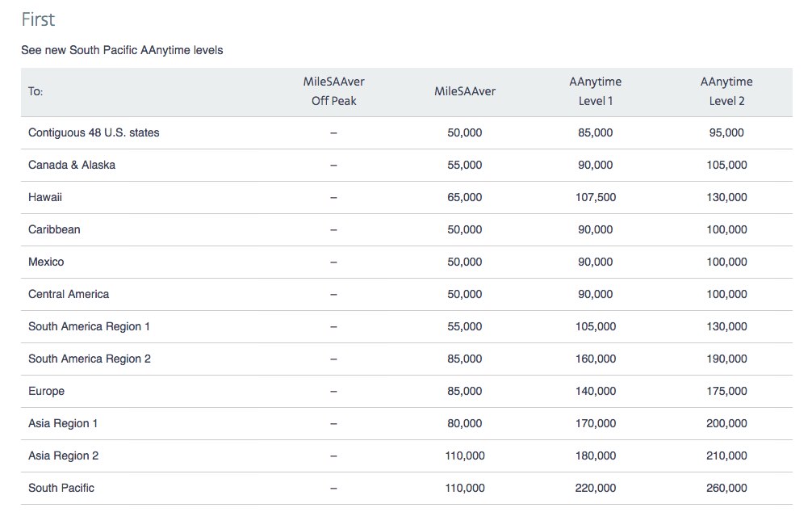Click Central America's 100,000 Level 2 value

(726, 294)
